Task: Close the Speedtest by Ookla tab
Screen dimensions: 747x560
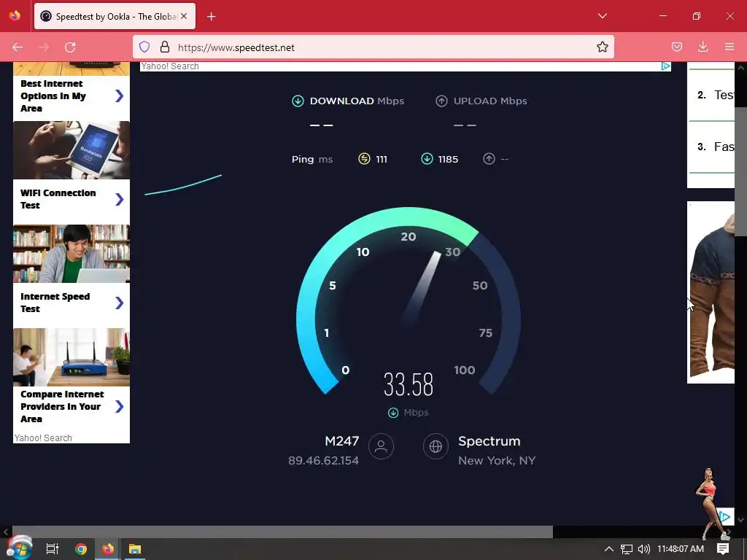Action: [x=184, y=16]
